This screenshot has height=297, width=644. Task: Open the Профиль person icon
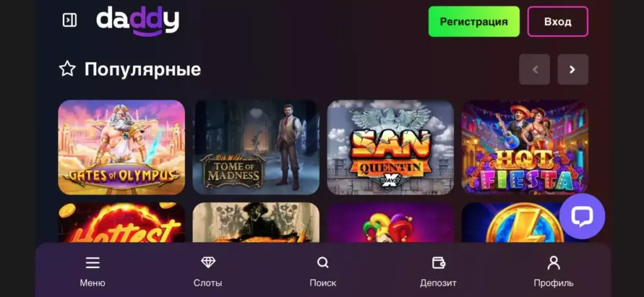(x=553, y=262)
